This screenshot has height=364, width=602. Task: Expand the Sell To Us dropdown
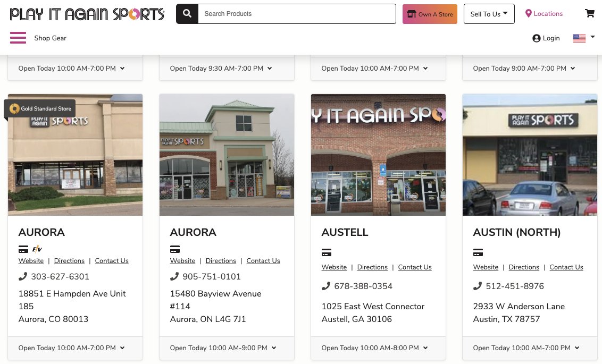[489, 14]
